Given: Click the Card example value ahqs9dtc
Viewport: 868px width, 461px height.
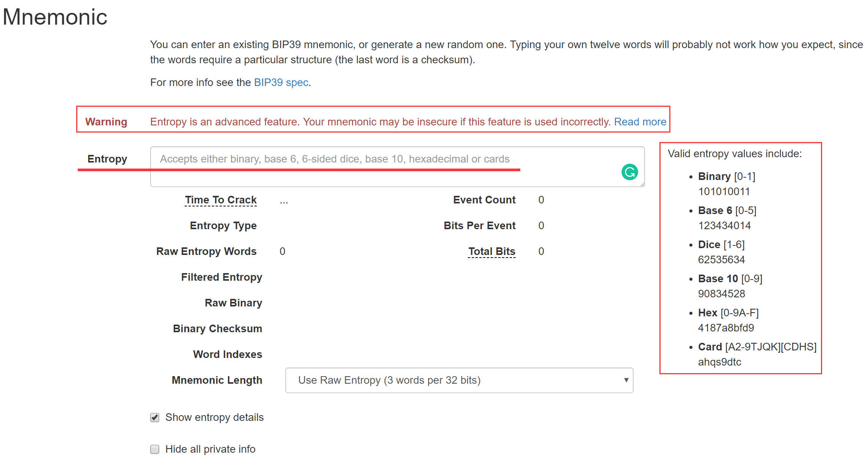Looking at the screenshot, I should [719, 362].
